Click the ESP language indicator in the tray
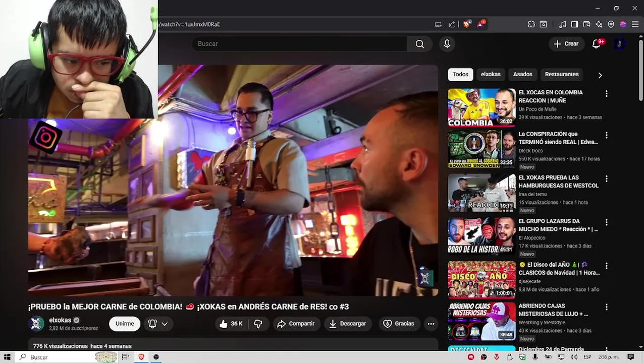 [587, 357]
